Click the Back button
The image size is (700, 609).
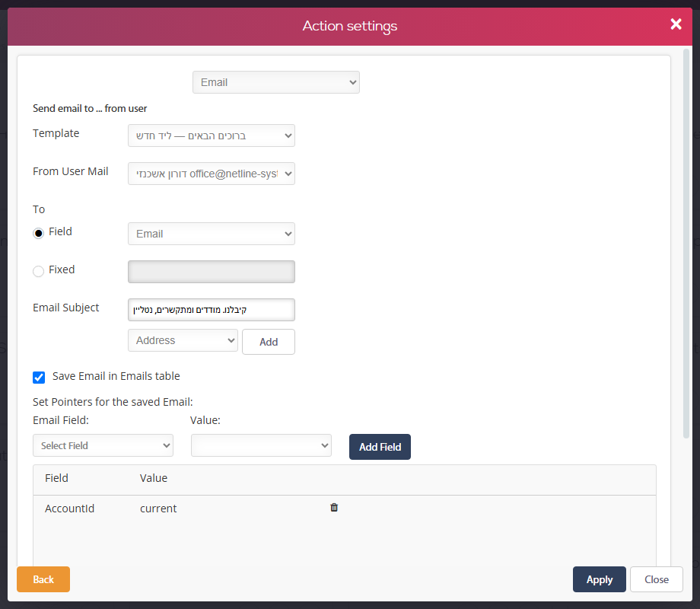coord(43,579)
